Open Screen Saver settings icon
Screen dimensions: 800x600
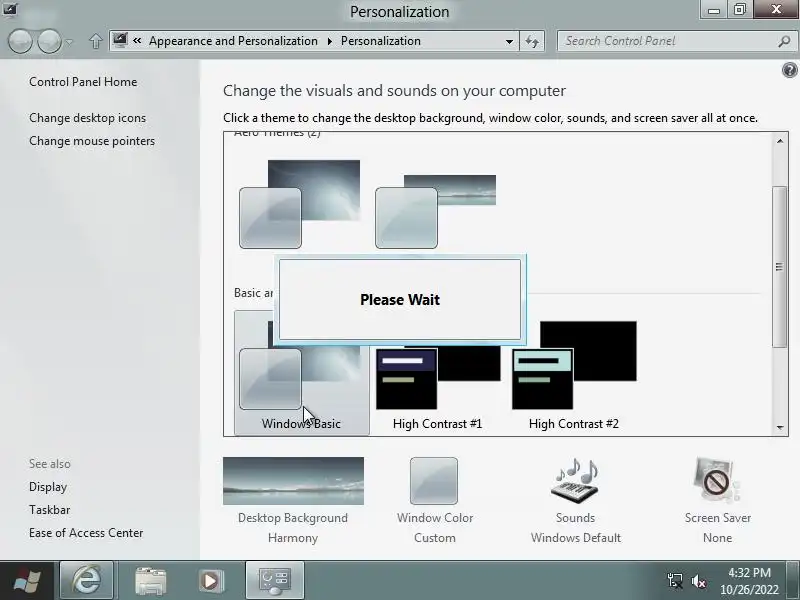[x=717, y=480]
